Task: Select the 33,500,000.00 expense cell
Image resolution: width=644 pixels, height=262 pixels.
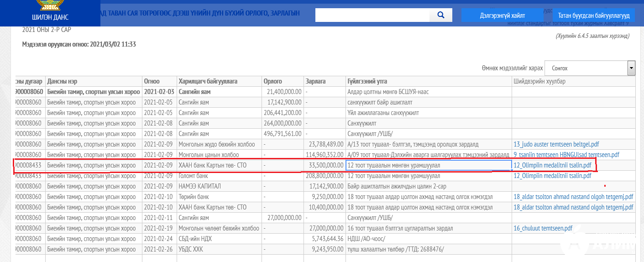Action: click(325, 165)
